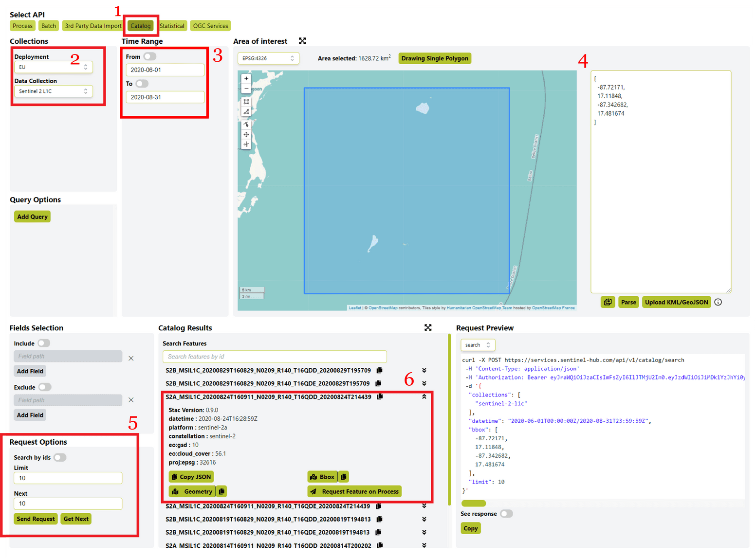Open the Data Collection dropdown
Screen dimensions: 756x558
53,91
